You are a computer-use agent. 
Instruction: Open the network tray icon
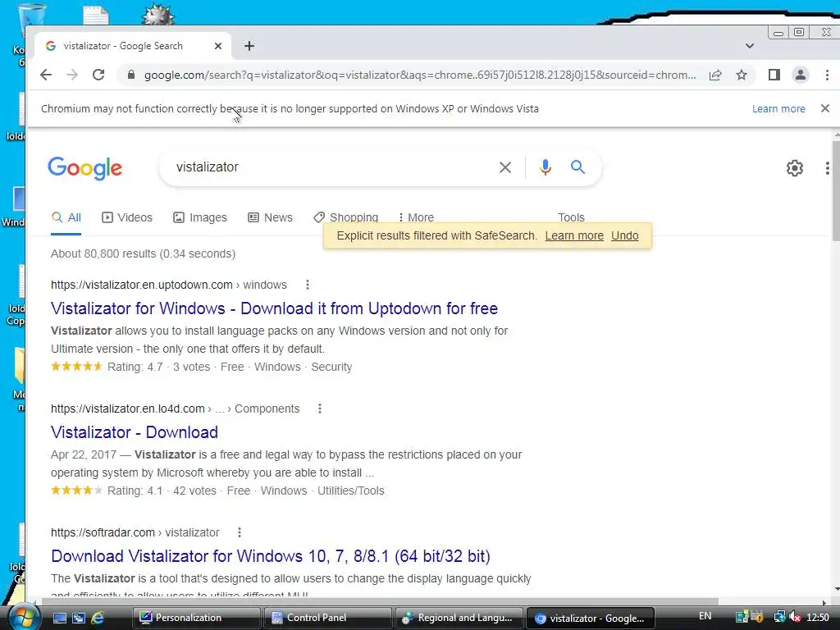(x=779, y=617)
